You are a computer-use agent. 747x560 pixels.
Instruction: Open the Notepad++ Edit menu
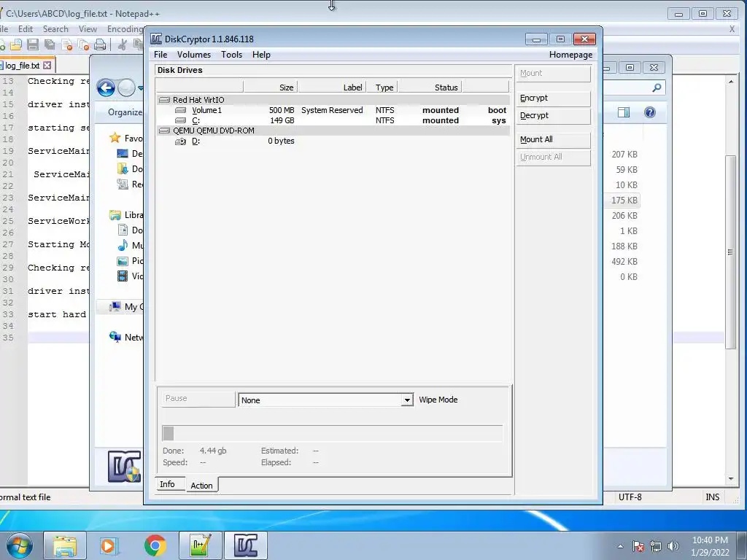(26, 29)
